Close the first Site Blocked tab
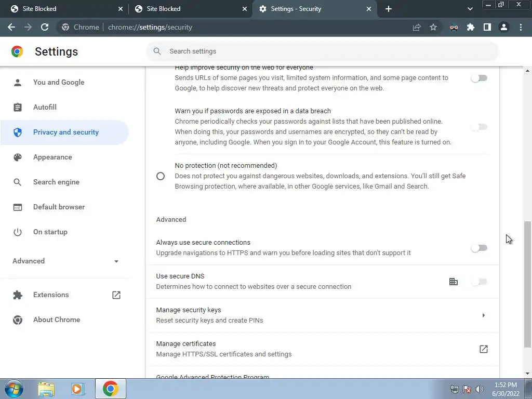This screenshot has width=532, height=399. point(121,9)
